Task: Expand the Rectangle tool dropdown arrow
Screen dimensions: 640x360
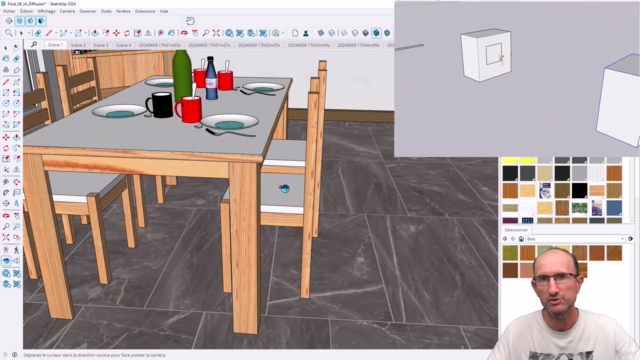Action: (85, 33)
